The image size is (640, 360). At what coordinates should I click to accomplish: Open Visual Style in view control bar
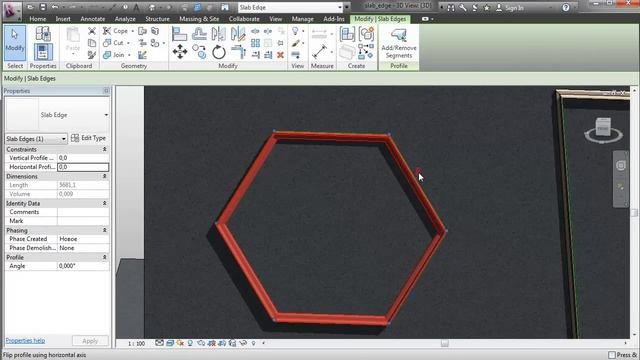170,343
